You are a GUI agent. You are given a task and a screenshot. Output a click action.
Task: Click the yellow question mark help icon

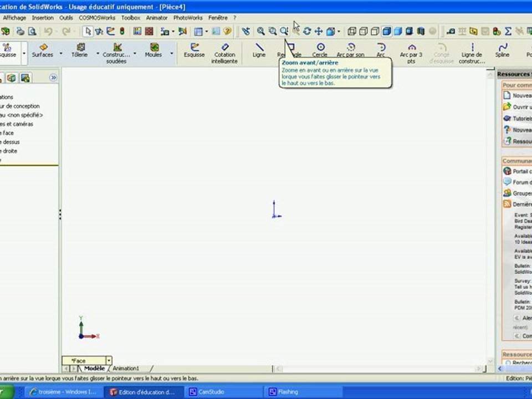(227, 32)
